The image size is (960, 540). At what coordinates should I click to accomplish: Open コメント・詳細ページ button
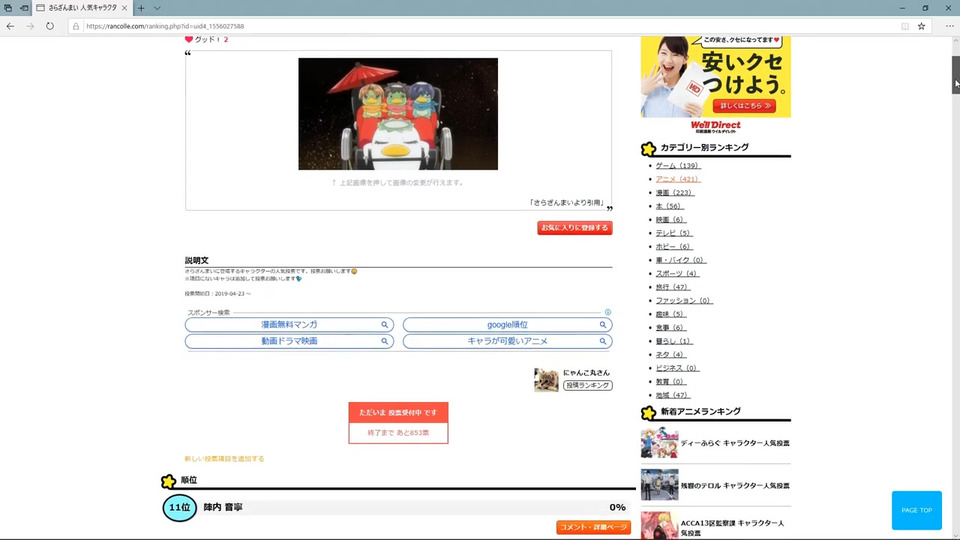click(x=593, y=527)
